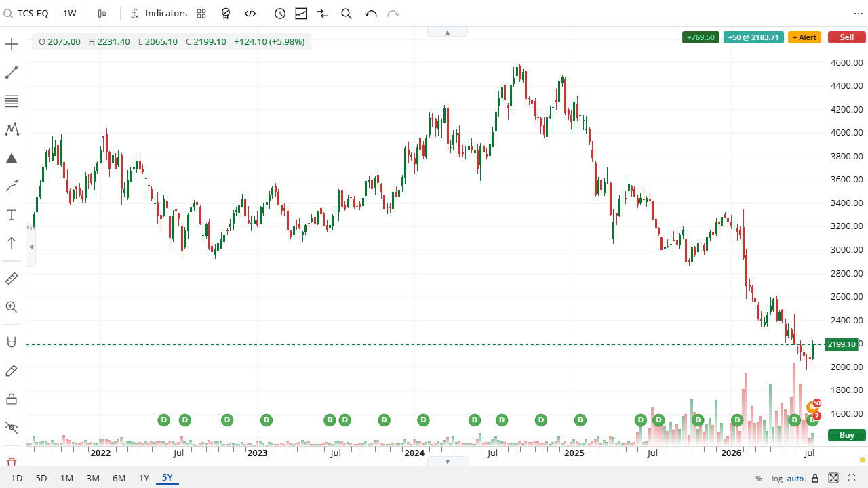
Task: Toggle log scale on price axis
Action: tap(776, 479)
